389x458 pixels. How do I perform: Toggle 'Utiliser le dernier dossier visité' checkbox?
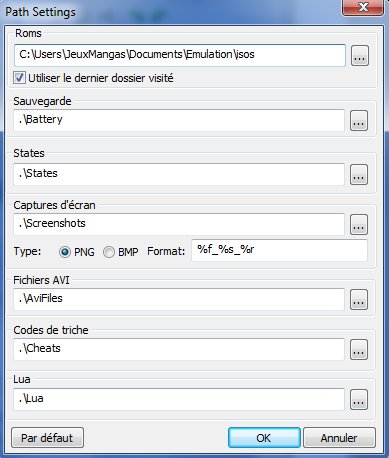click(x=19, y=78)
